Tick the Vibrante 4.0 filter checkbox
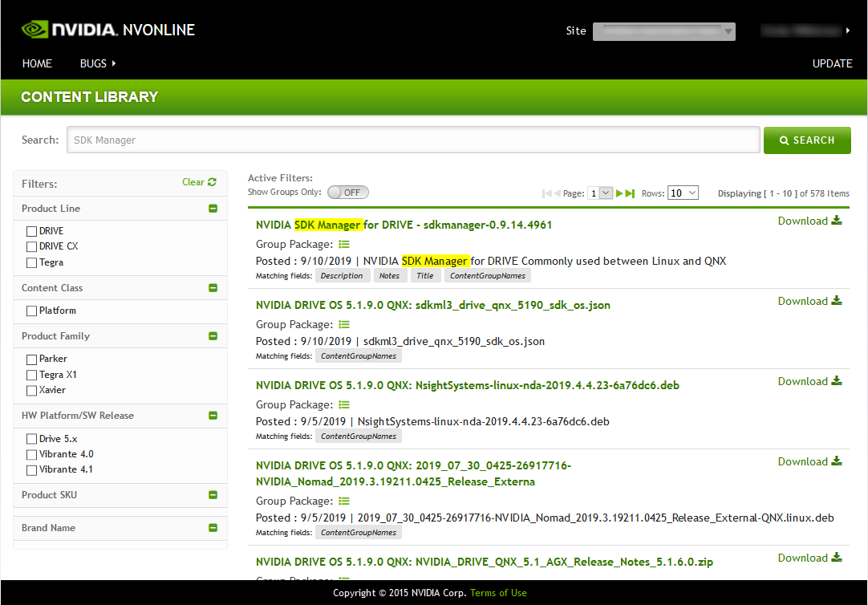The image size is (868, 605). pos(32,454)
